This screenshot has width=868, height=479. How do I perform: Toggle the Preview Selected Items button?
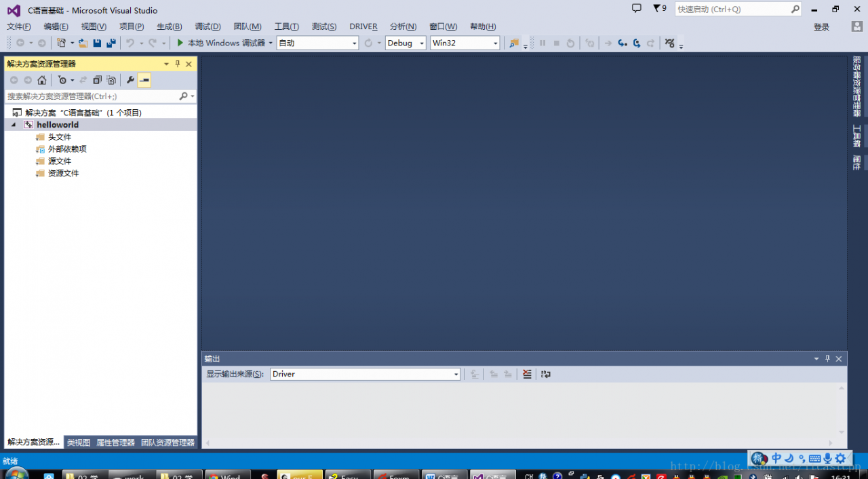[144, 80]
